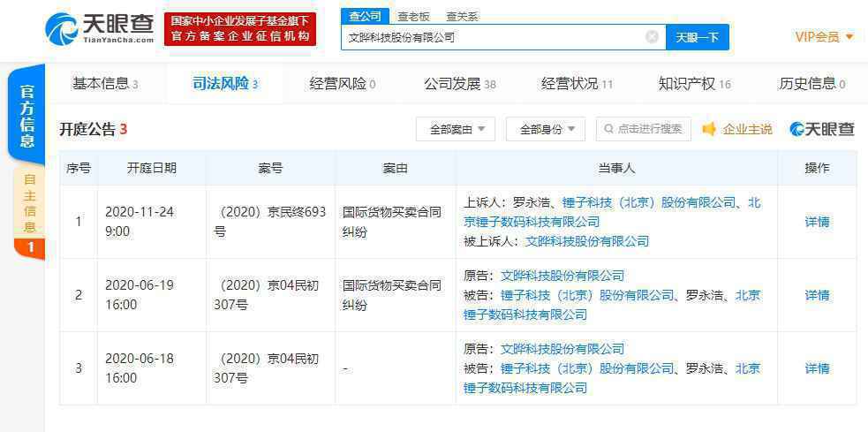Screen dimensions: 868x432
Task: Select the 自主信息 side tab
Action: [29, 203]
